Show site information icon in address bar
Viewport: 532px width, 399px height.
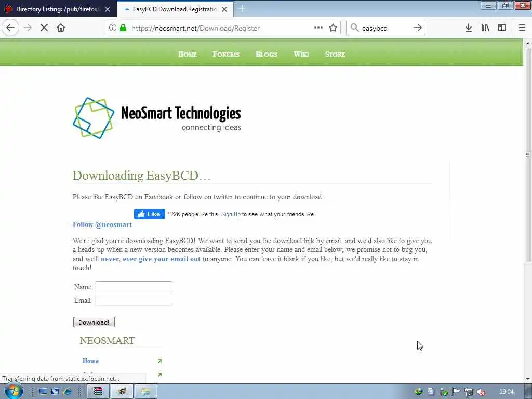[x=112, y=28]
